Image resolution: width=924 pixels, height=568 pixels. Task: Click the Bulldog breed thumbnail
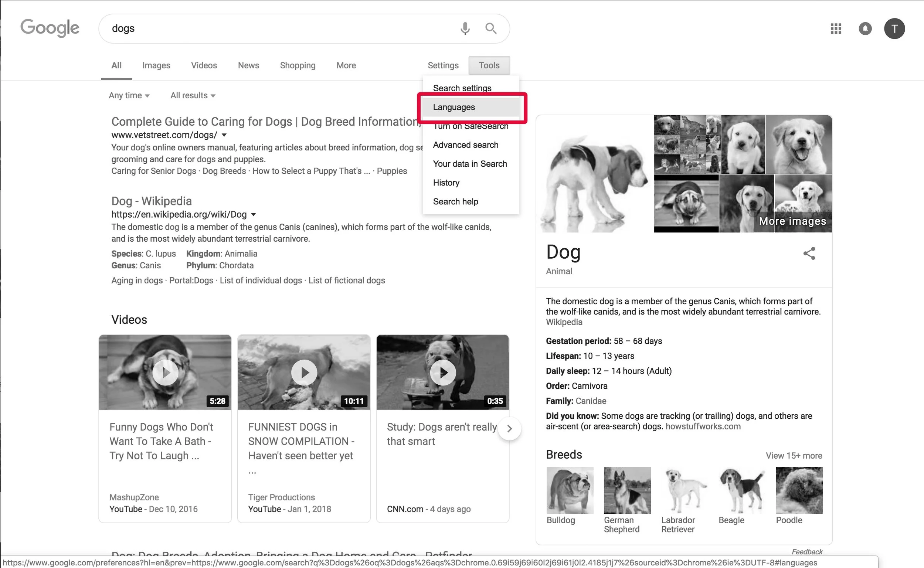(570, 490)
